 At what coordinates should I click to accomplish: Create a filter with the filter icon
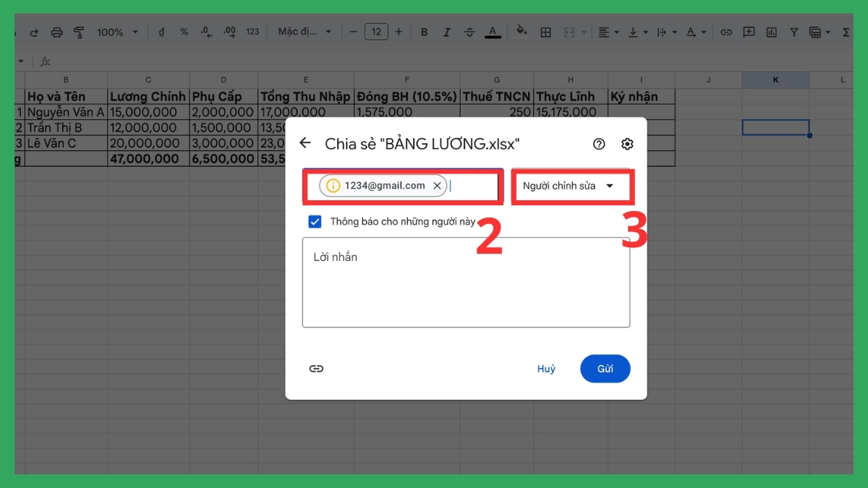click(793, 32)
